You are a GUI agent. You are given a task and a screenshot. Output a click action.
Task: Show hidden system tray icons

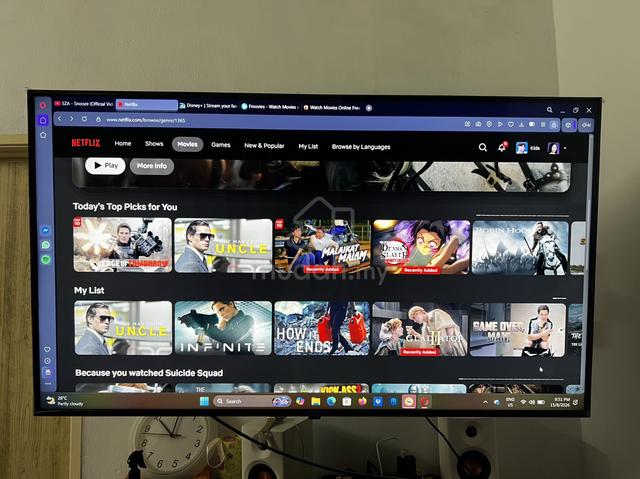click(x=485, y=402)
